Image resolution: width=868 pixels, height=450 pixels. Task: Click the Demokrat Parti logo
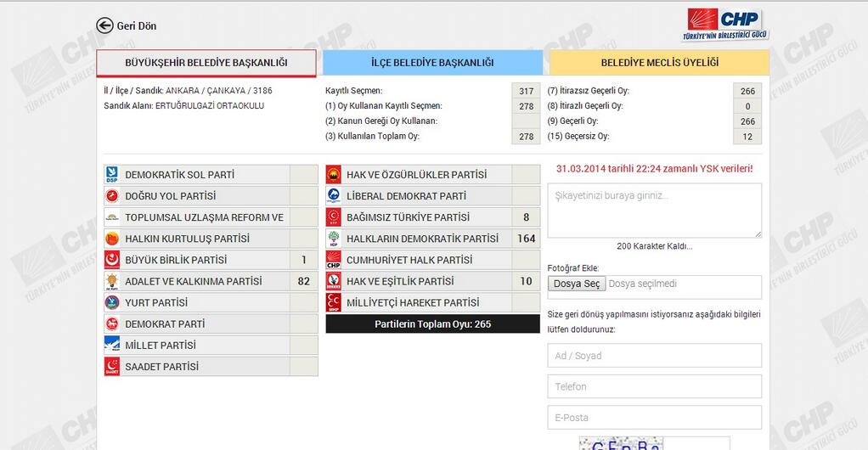[112, 323]
